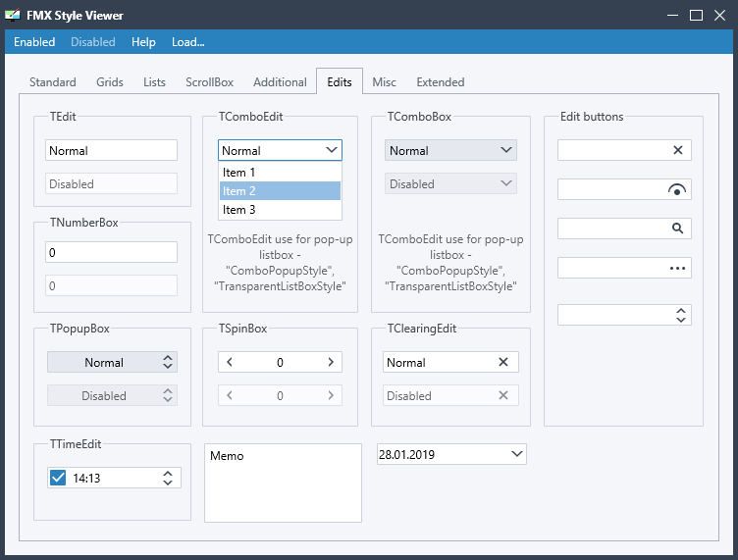This screenshot has height=560, width=738.
Task: Click the TTimeEdit 14:13 time value
Action: pyautogui.click(x=86, y=479)
